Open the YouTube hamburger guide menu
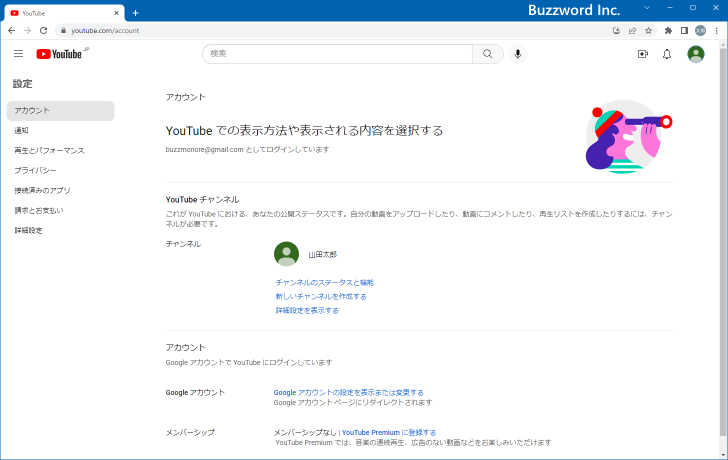The width and height of the screenshot is (728, 460). 19,54
